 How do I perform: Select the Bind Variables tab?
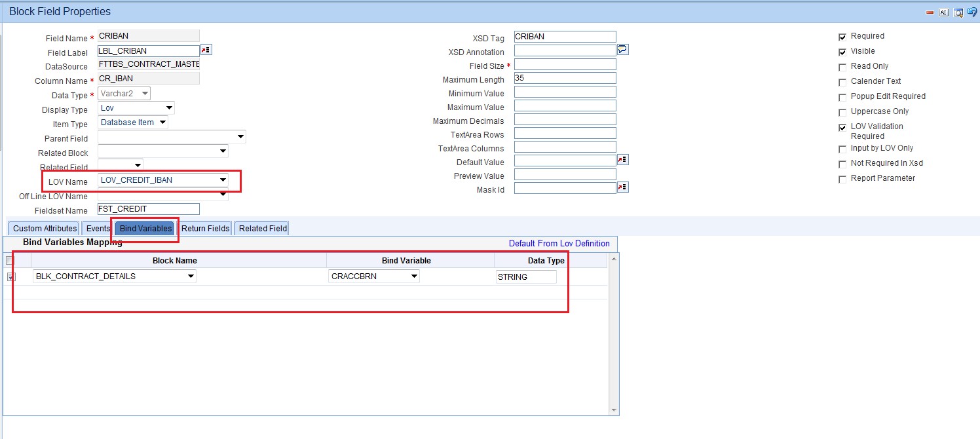pyautogui.click(x=145, y=229)
